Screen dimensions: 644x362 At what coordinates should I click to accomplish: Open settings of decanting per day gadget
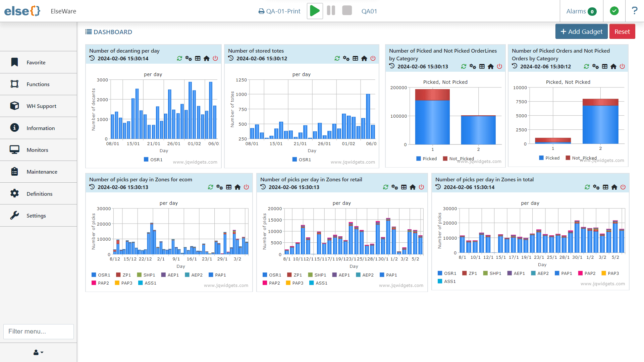click(189, 58)
